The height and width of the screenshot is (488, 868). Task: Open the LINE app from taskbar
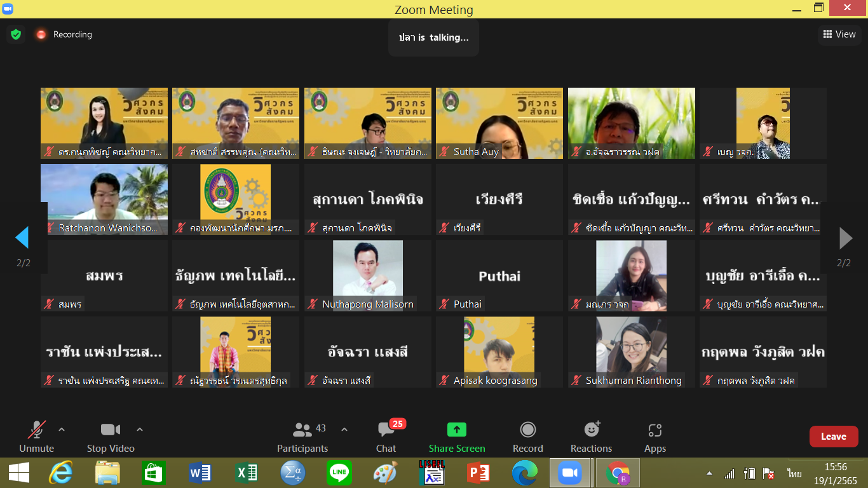[339, 473]
